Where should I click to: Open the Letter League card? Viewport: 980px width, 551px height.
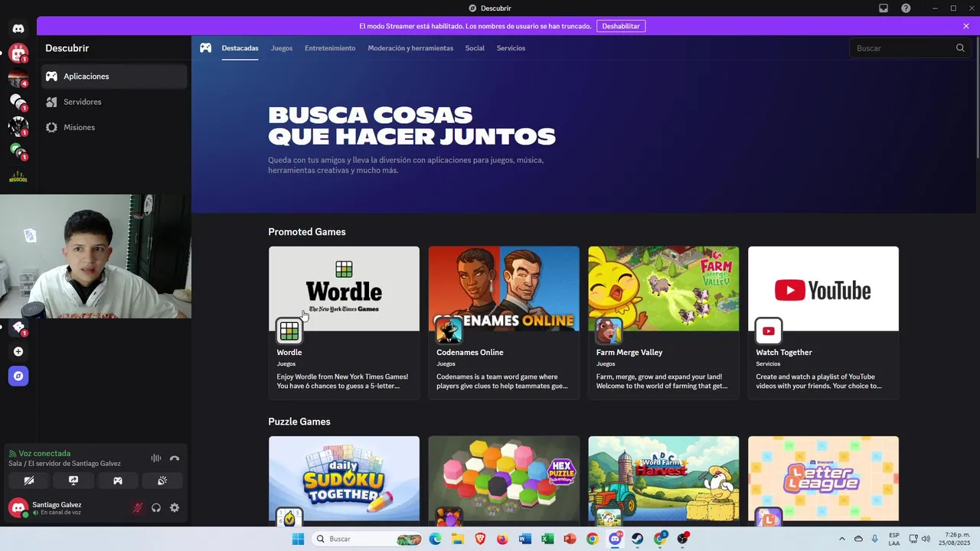[x=823, y=480]
